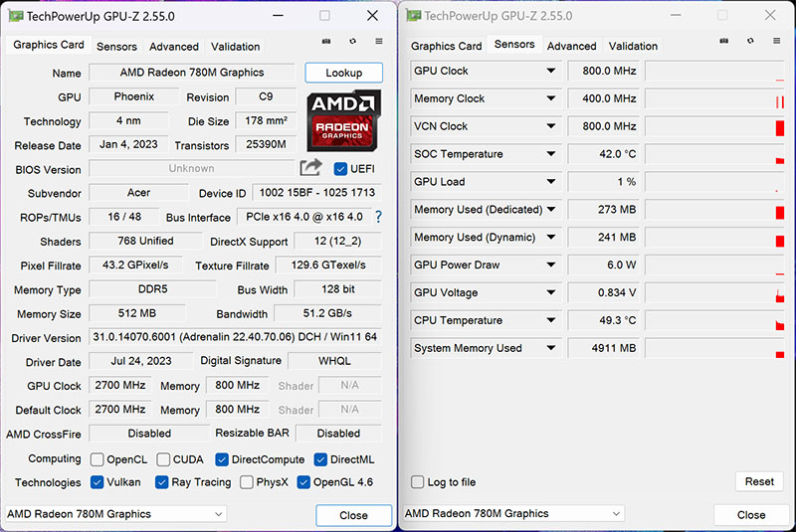Click the refresh icon in left GPU-Z window
The width and height of the screenshot is (796, 532).
(353, 42)
